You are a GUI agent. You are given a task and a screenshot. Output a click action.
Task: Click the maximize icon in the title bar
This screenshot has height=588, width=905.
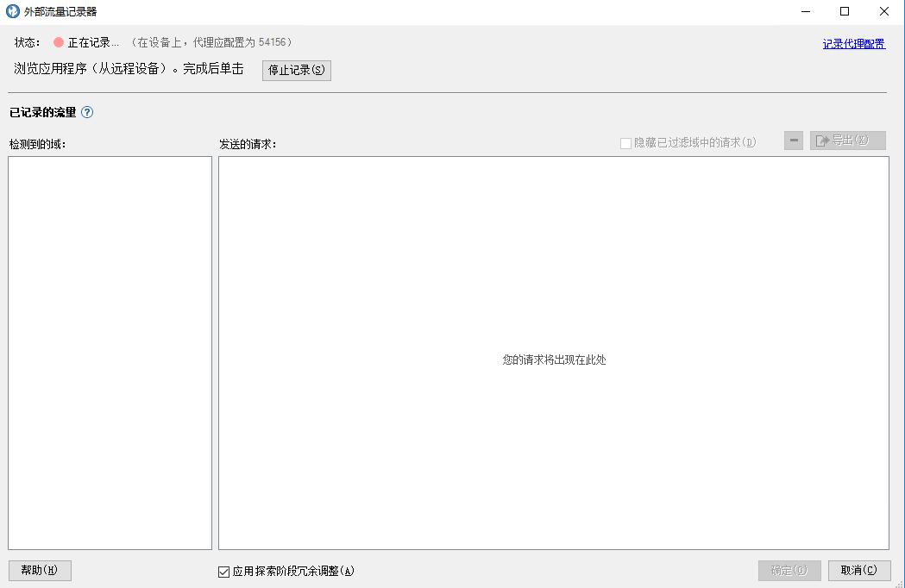pos(844,11)
